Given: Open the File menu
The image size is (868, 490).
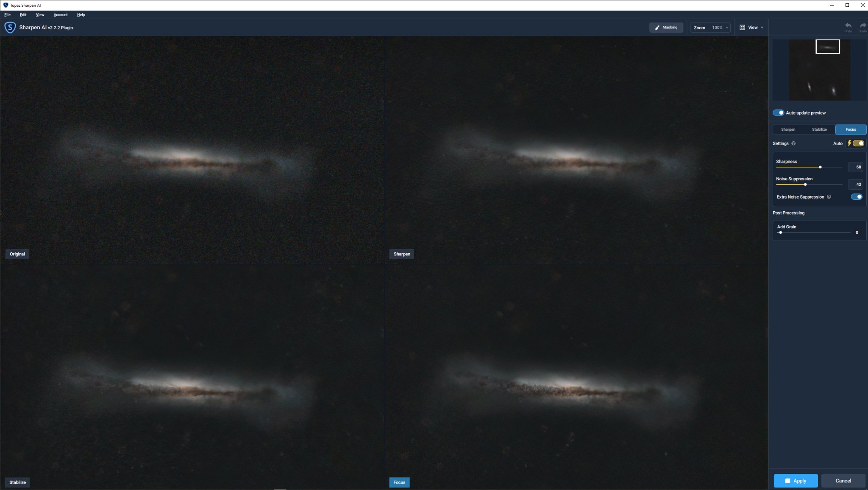Looking at the screenshot, I should tap(8, 15).
